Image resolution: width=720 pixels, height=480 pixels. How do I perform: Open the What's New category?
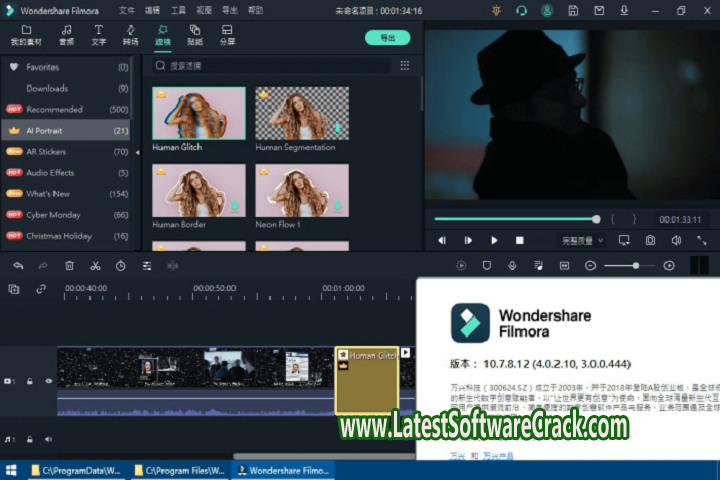click(67, 194)
